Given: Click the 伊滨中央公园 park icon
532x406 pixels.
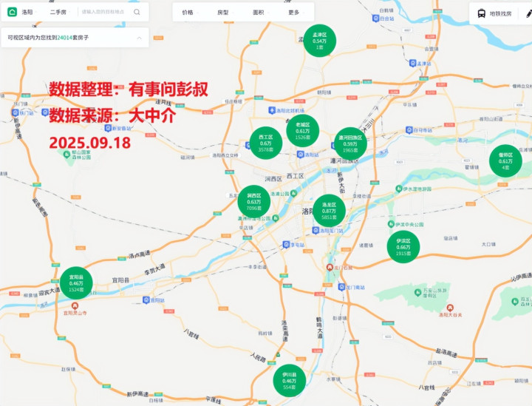Looking at the screenshot, I should click(x=391, y=224).
